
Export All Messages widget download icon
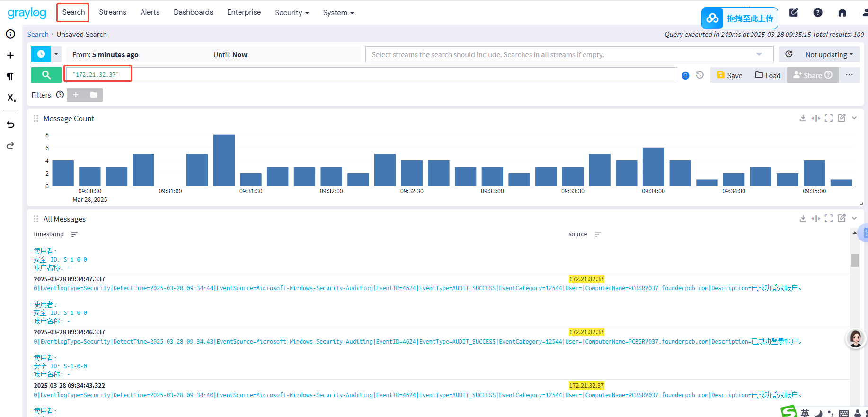803,218
